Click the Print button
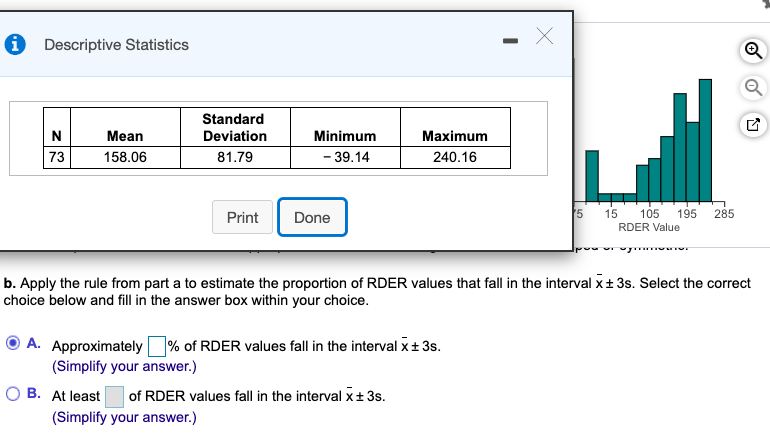 [x=242, y=217]
